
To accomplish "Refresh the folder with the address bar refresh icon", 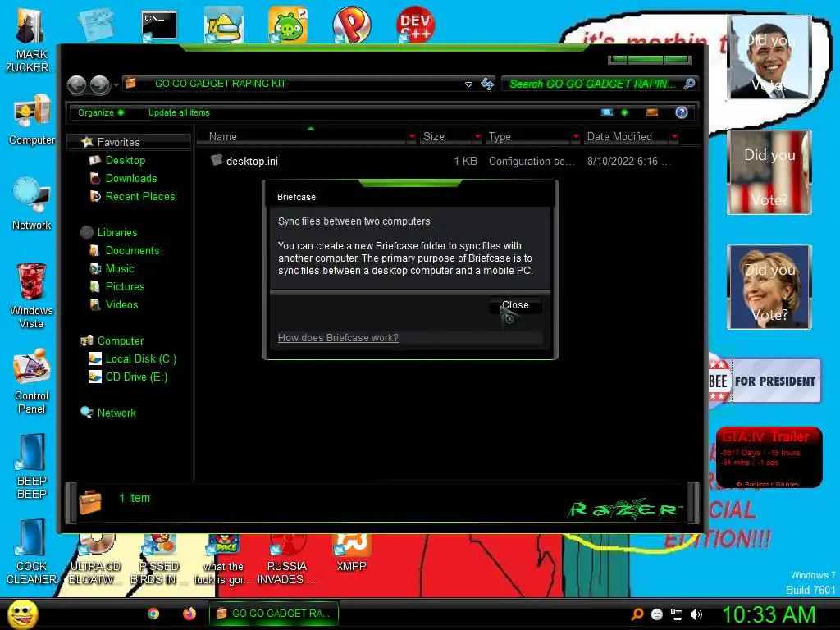I will tap(487, 84).
